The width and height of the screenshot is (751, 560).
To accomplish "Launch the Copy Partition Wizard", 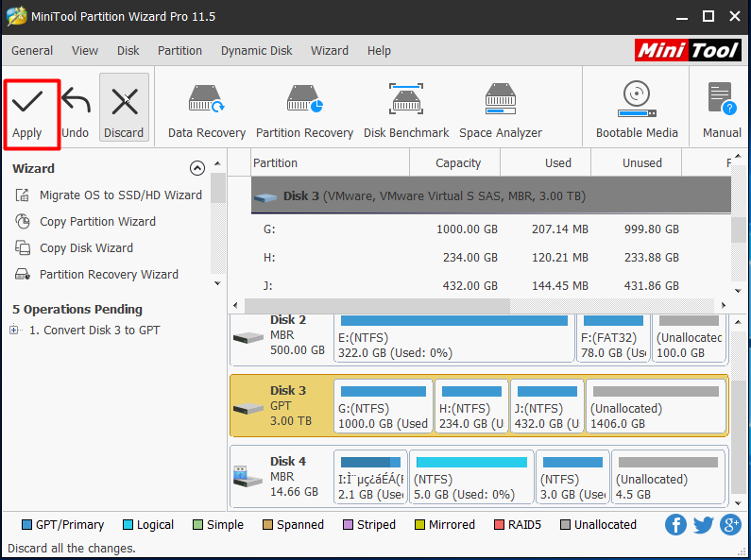I will (x=85, y=222).
